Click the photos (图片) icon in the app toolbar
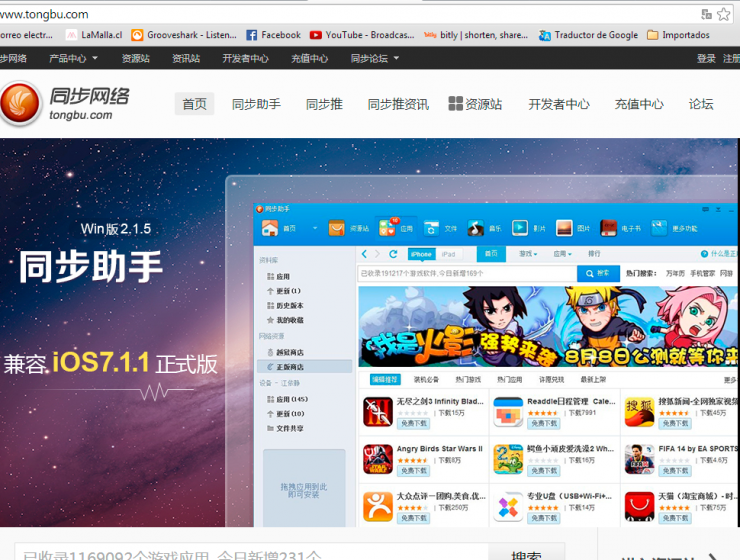Image resolution: width=740 pixels, height=560 pixels. (x=565, y=228)
